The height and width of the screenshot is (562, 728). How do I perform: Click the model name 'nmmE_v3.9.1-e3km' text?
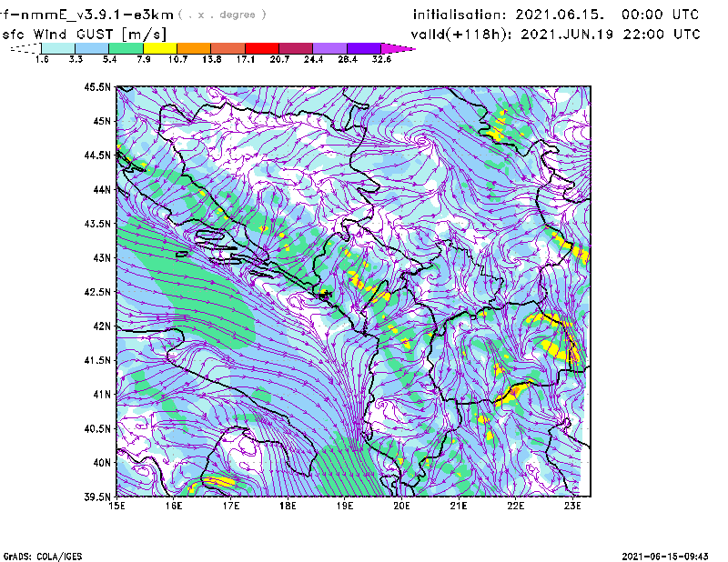point(97,15)
